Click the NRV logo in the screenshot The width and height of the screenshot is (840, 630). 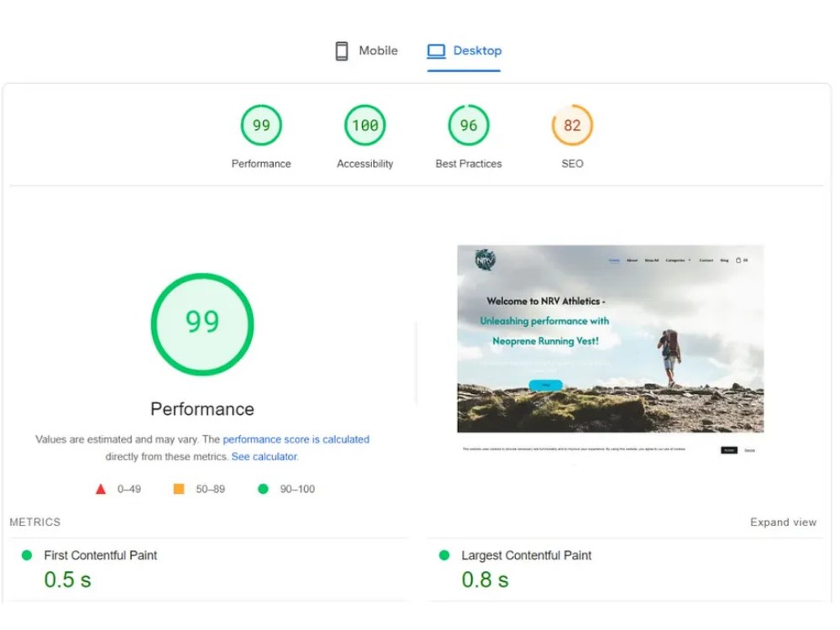[486, 260]
